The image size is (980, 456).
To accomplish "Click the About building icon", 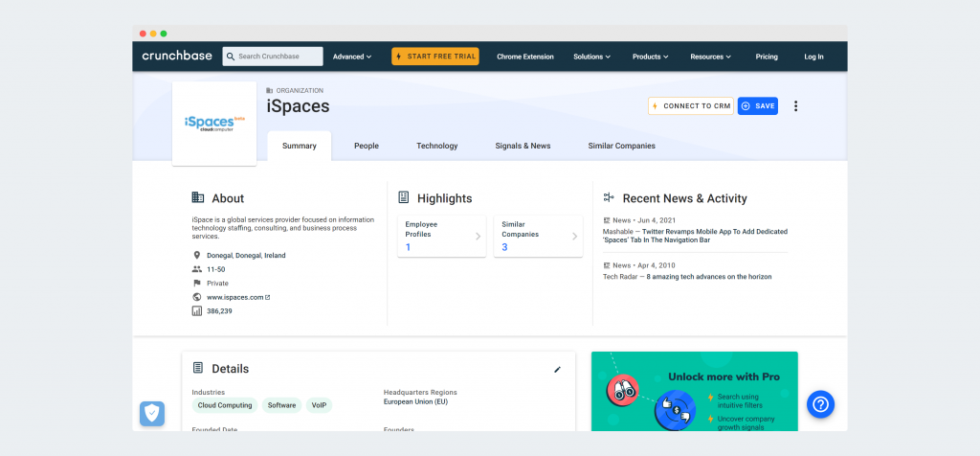I will 197,197.
